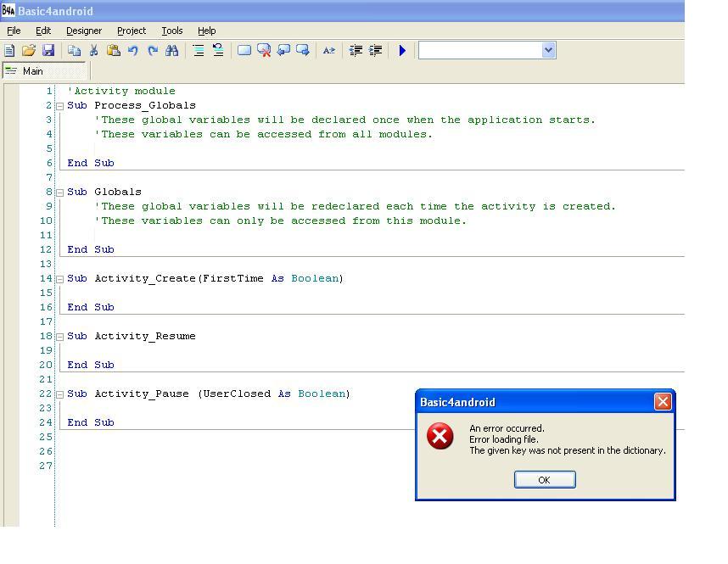Open Find with binoculars icon
Screen dimensions: 728x564
[171, 50]
